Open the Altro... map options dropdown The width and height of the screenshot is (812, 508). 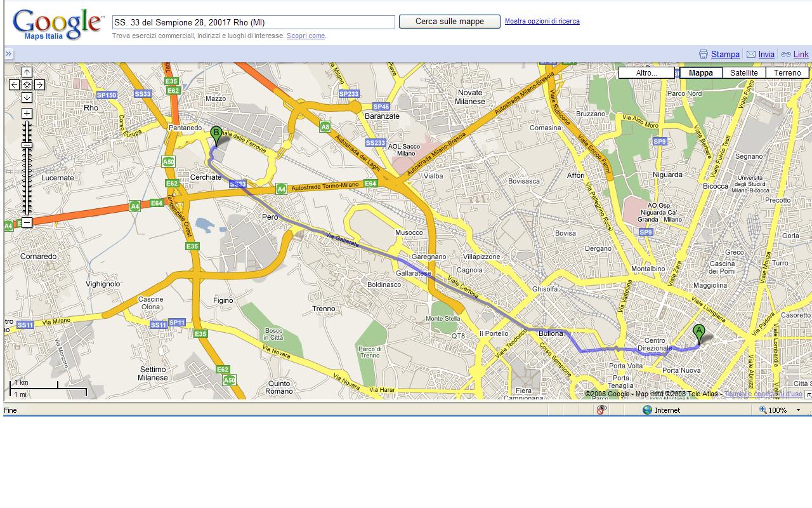tap(646, 73)
